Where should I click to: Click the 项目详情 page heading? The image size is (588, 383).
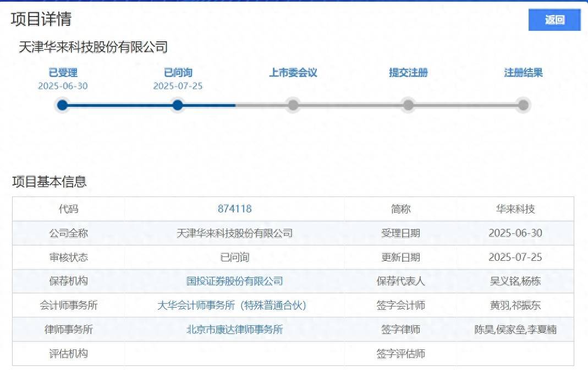pos(41,19)
